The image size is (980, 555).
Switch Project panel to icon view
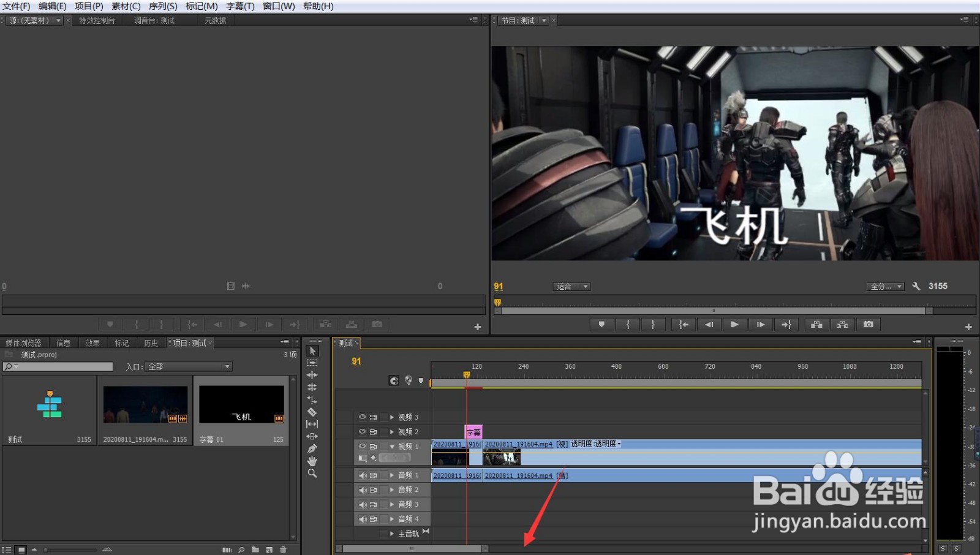click(21, 549)
